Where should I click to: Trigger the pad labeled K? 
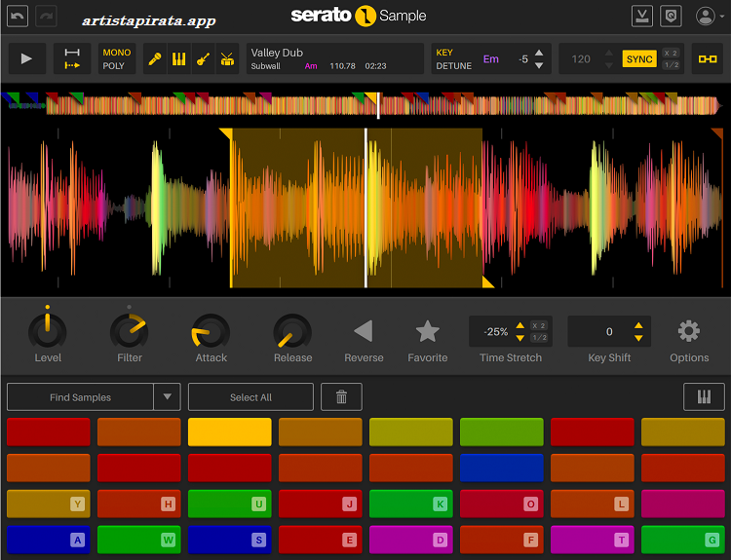tap(410, 504)
